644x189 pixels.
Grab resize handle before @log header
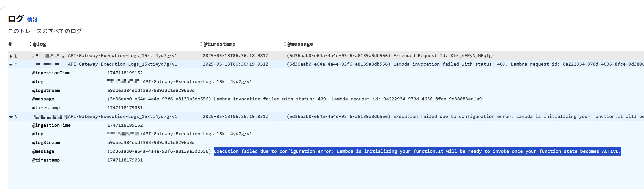31,44
